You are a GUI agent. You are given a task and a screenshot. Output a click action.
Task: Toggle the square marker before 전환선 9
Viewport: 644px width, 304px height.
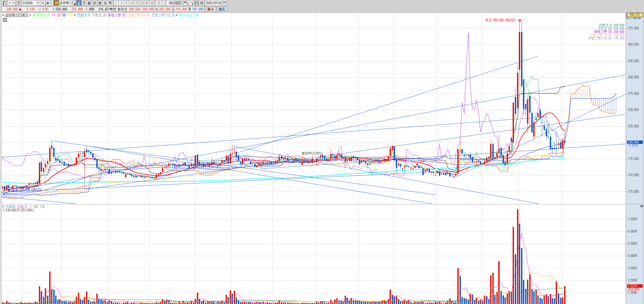(75, 15)
